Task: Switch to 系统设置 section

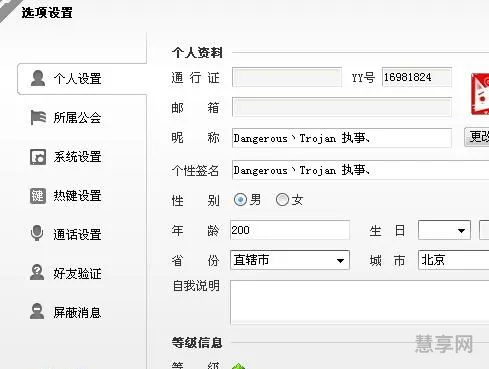Action: (x=77, y=157)
